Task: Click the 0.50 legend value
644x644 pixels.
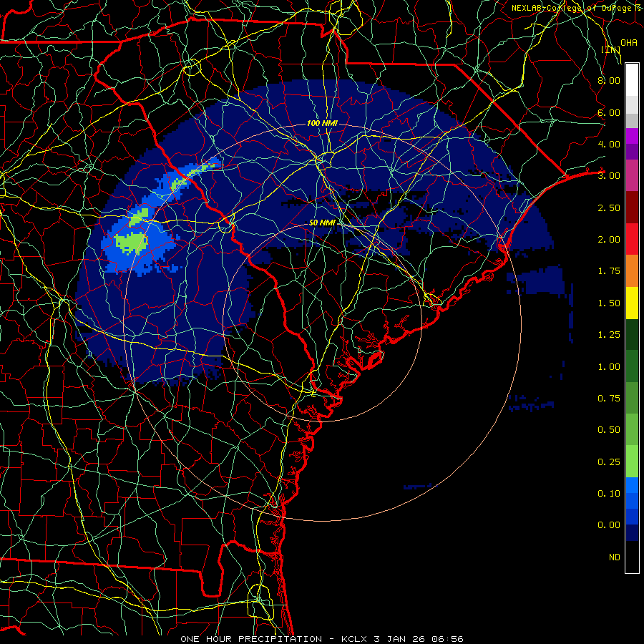Action: click(x=609, y=430)
